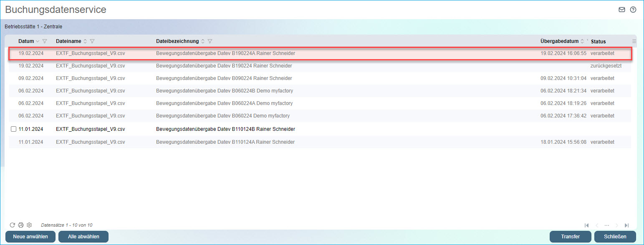Go to last page of records
This screenshot has width=644, height=245.
(x=627, y=225)
